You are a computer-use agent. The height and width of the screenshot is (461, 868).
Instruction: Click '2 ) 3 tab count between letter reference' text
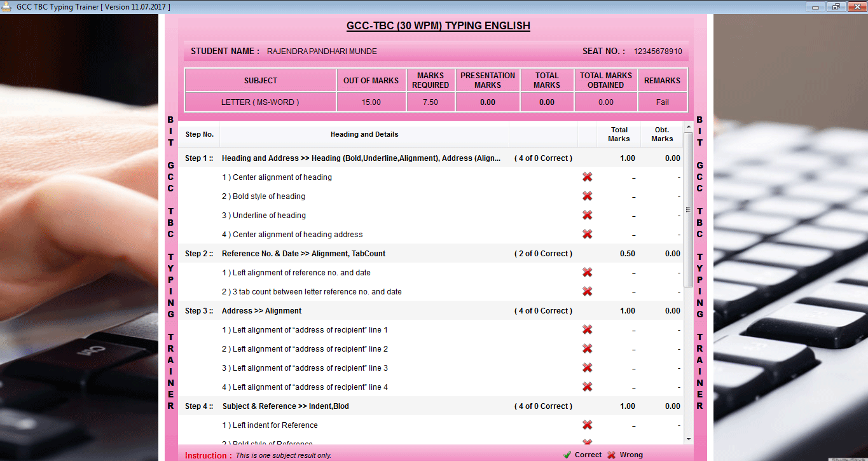[312, 292]
